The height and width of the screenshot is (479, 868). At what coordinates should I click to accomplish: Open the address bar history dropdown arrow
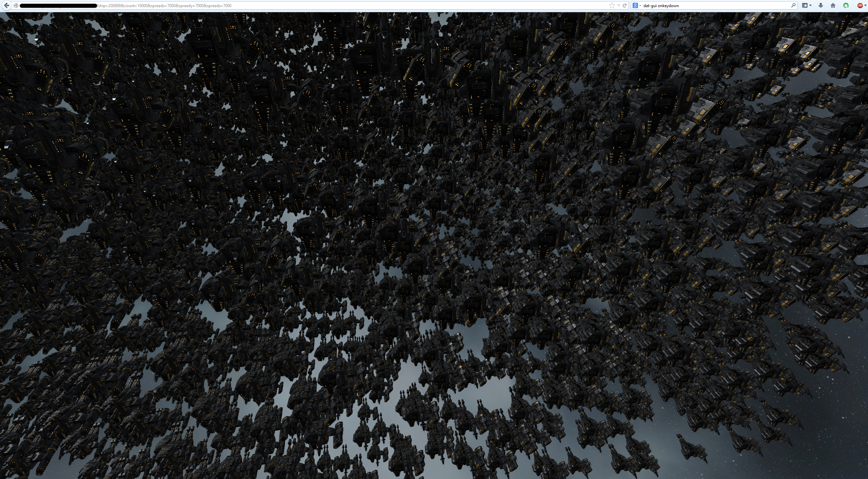point(619,5)
